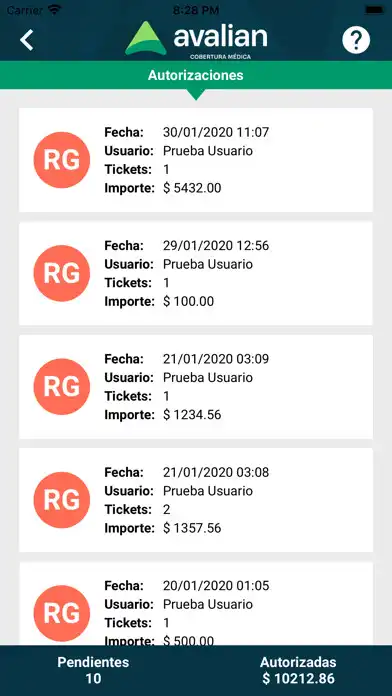Select RG avatar for 21/01/2020 03:08
Screen dimensions: 392x696
click(x=62, y=500)
